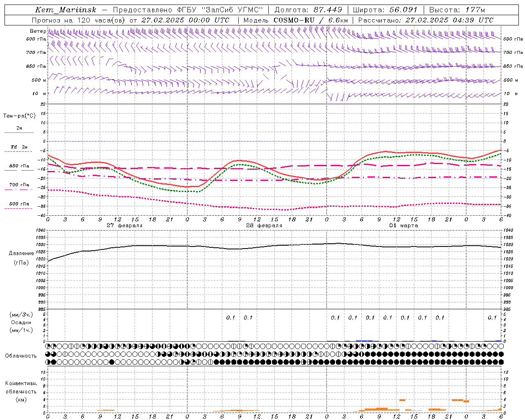Click the Давление (гПа) pressure axis label
This screenshot has height=420, width=525.
pyautogui.click(x=21, y=258)
